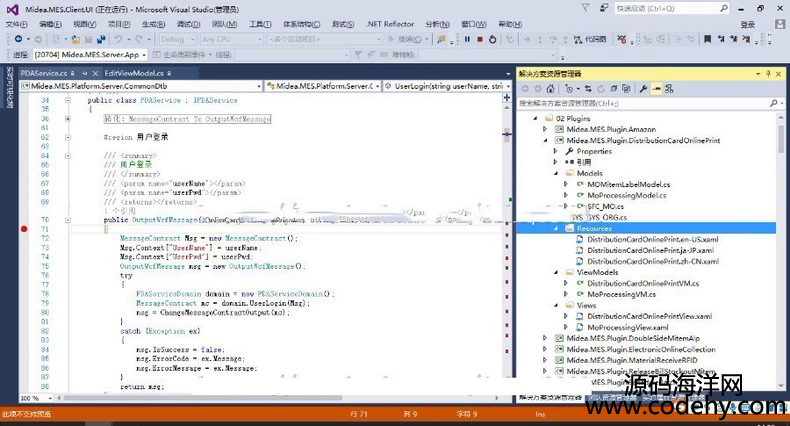Click the Open File toolbar icon

[76, 39]
